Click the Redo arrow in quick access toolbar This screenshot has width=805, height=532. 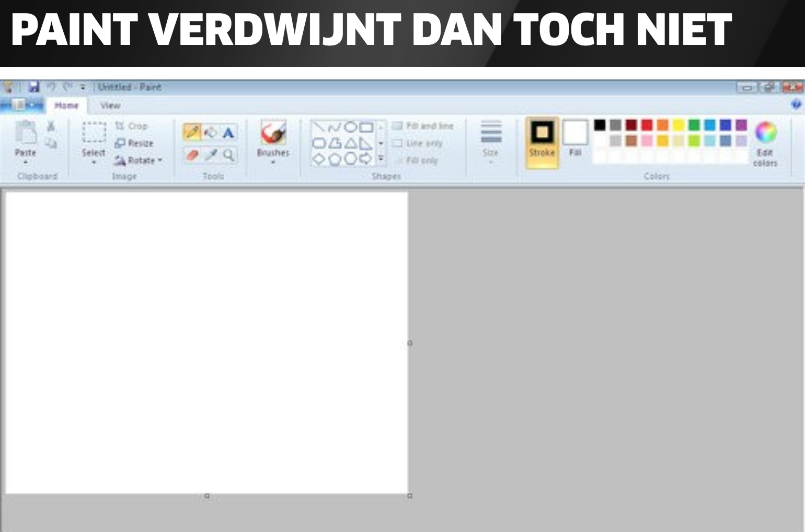tap(67, 87)
